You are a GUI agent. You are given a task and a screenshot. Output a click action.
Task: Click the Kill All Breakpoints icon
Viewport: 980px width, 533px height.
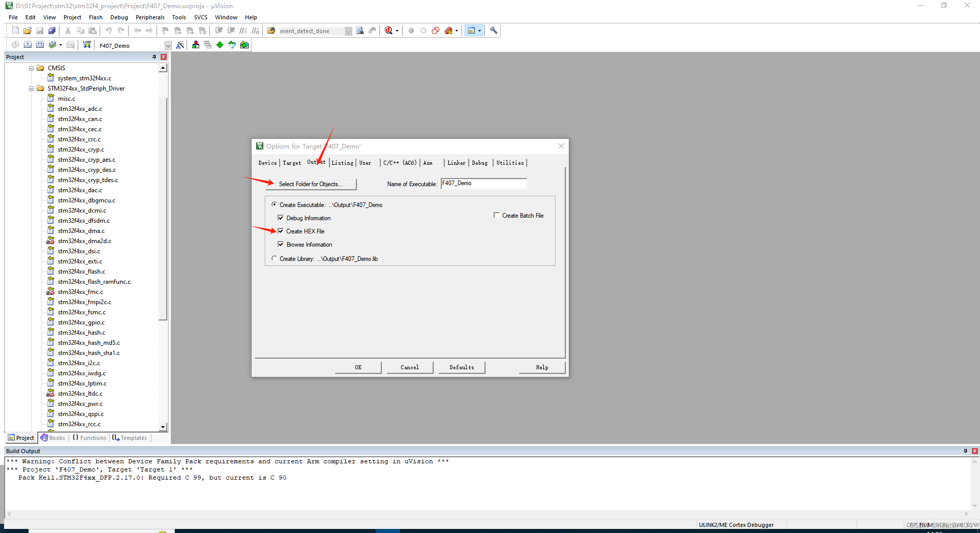448,31
